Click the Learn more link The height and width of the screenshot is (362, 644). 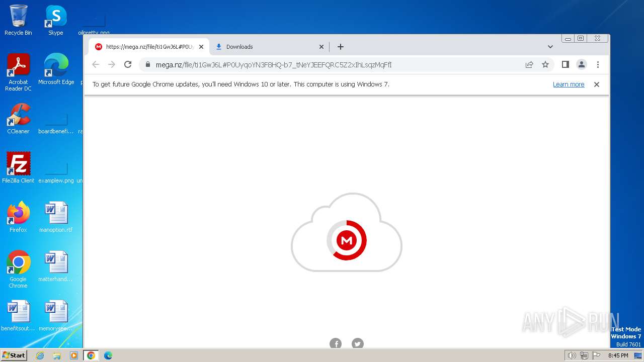pos(569,84)
